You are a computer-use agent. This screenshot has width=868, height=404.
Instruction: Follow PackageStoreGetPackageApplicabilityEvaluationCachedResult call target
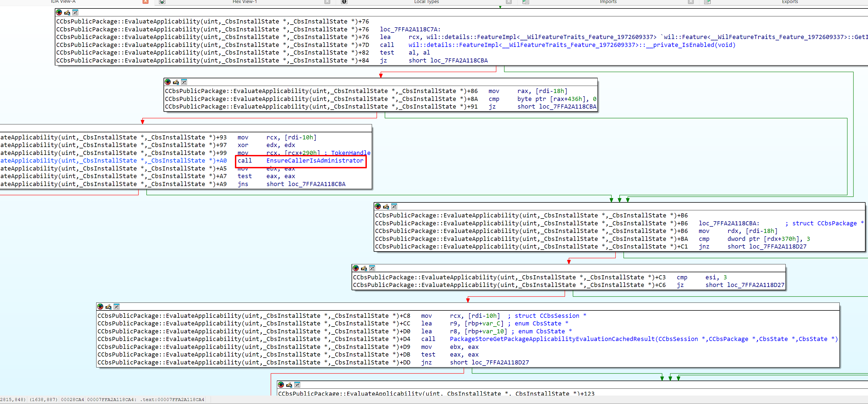point(644,339)
